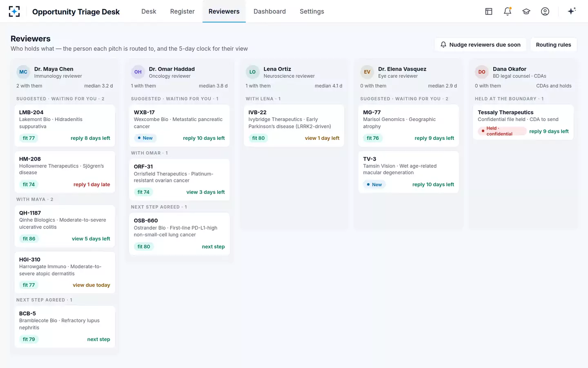
Task: Open the MG-77 Marisol Genomics card
Action: click(x=408, y=125)
